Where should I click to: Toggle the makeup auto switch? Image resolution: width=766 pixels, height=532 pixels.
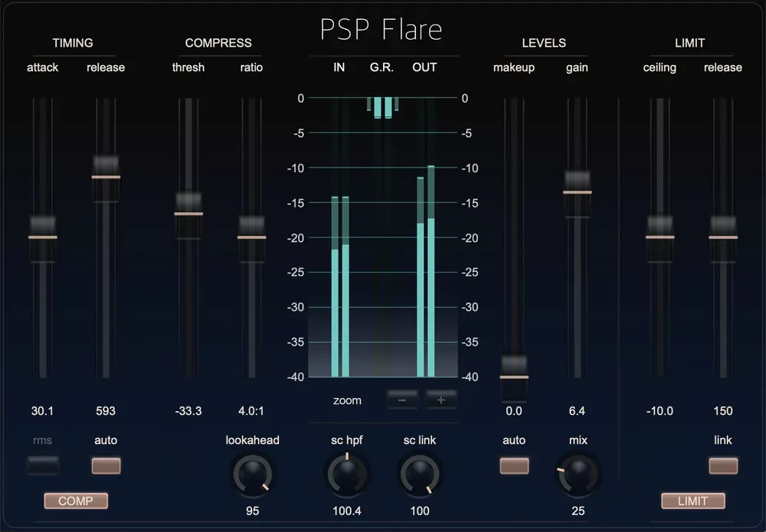point(514,465)
